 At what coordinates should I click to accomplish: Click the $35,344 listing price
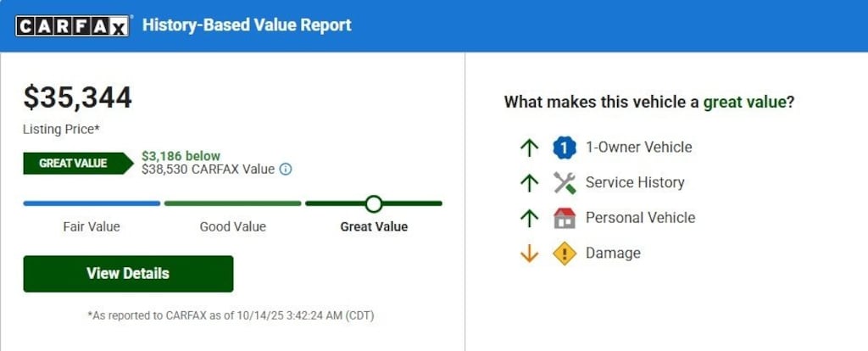(x=78, y=98)
